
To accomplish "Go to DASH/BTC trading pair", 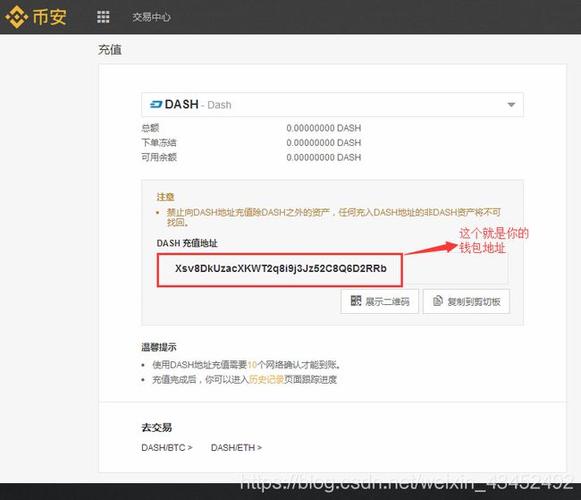I will coord(167,448).
